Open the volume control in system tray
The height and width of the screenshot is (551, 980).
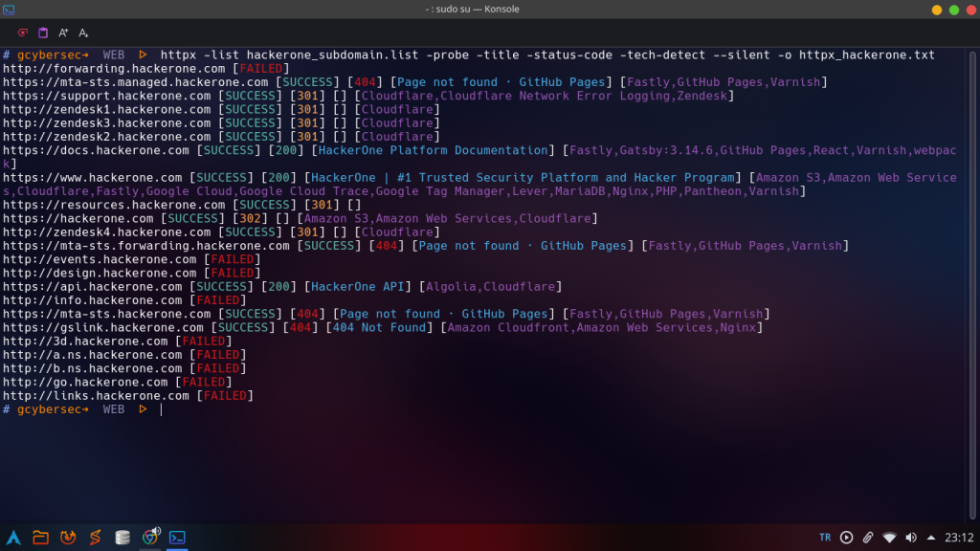[x=911, y=538]
